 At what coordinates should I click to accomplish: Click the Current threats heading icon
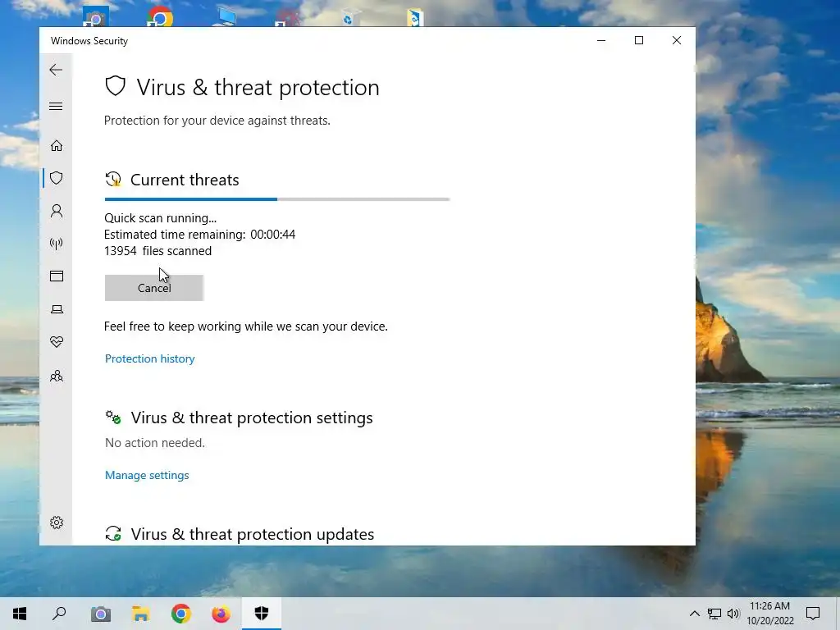click(x=113, y=180)
